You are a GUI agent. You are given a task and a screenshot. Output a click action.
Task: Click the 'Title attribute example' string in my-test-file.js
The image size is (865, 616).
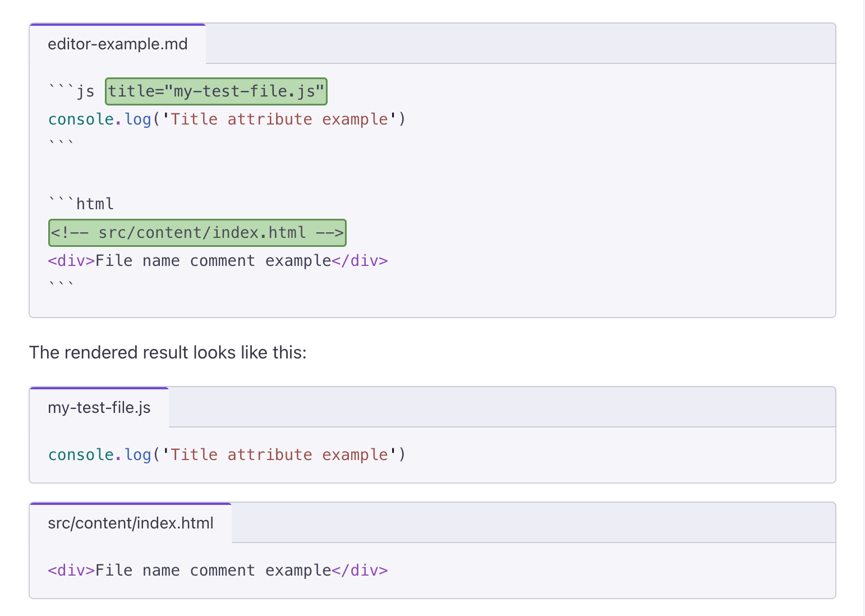click(279, 455)
